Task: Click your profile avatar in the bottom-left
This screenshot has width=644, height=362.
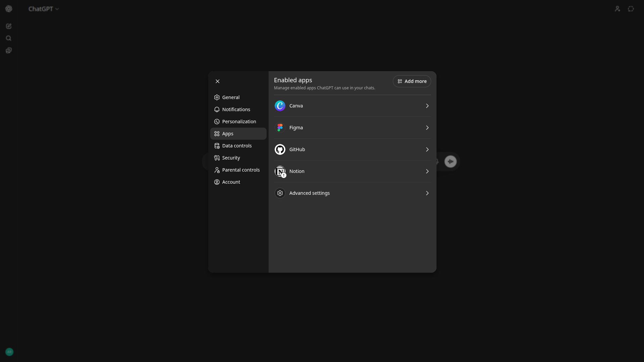Action: [x=9, y=352]
